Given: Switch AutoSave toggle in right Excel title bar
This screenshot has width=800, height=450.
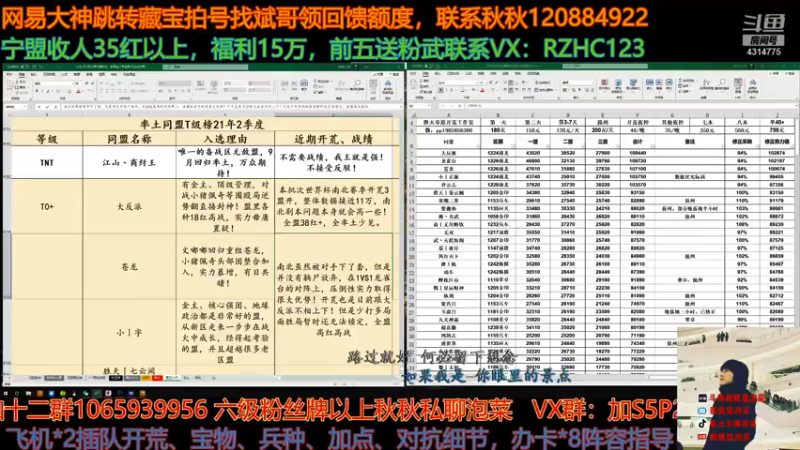Looking at the screenshot, I should pyautogui.click(x=428, y=66).
